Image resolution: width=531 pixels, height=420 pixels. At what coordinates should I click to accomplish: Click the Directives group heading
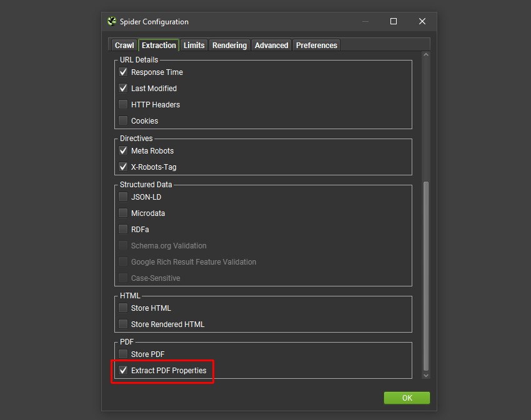136,139
